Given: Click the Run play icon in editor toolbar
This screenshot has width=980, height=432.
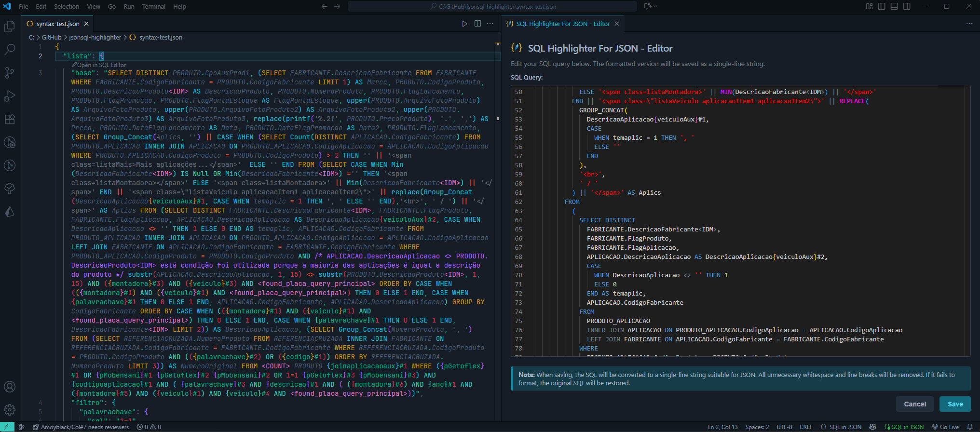Looking at the screenshot, I should 464,24.
